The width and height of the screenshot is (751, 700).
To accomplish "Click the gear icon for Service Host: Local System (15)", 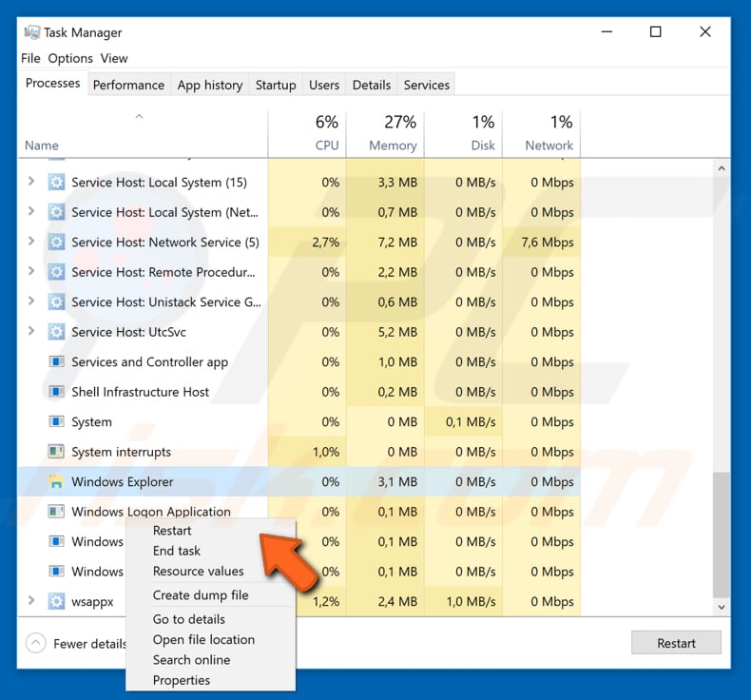I will click(x=56, y=183).
